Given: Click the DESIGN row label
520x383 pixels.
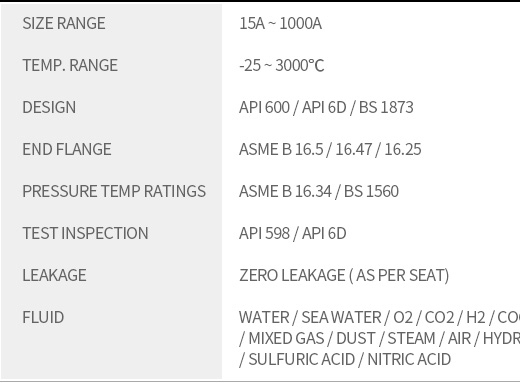Looking at the screenshot, I should pos(49,107).
